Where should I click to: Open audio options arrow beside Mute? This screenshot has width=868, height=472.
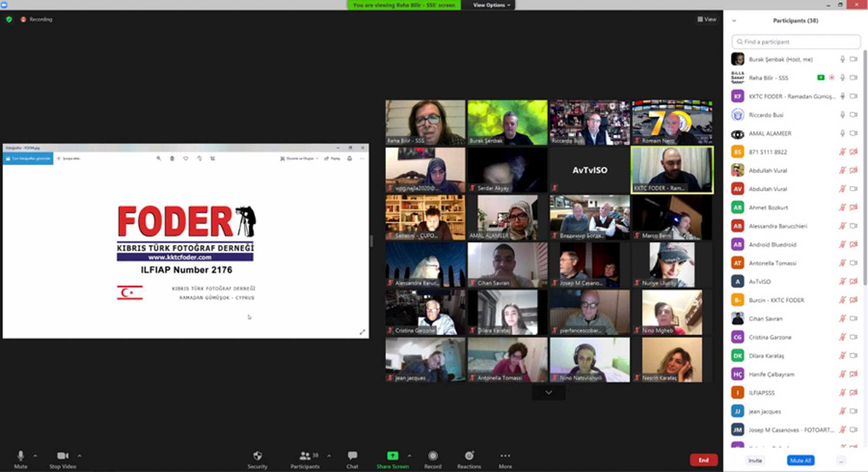[35, 455]
